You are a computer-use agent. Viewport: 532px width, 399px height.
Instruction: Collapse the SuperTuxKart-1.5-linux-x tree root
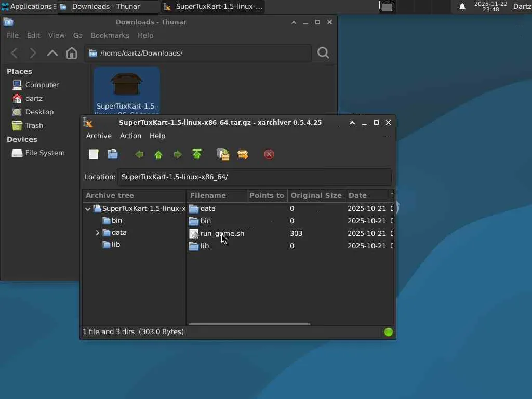click(x=88, y=209)
